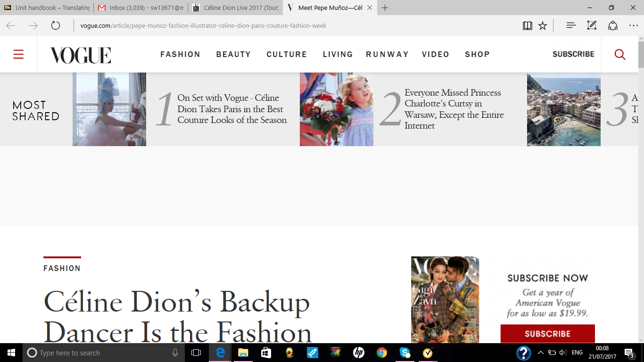Open the Fashion navigation section

(180, 55)
